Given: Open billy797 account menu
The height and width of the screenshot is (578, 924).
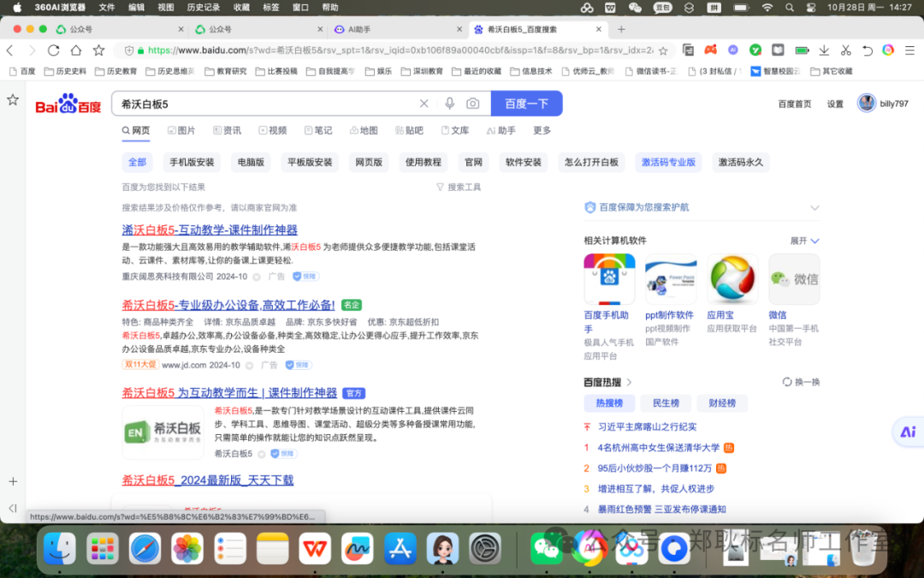Looking at the screenshot, I should pos(883,104).
